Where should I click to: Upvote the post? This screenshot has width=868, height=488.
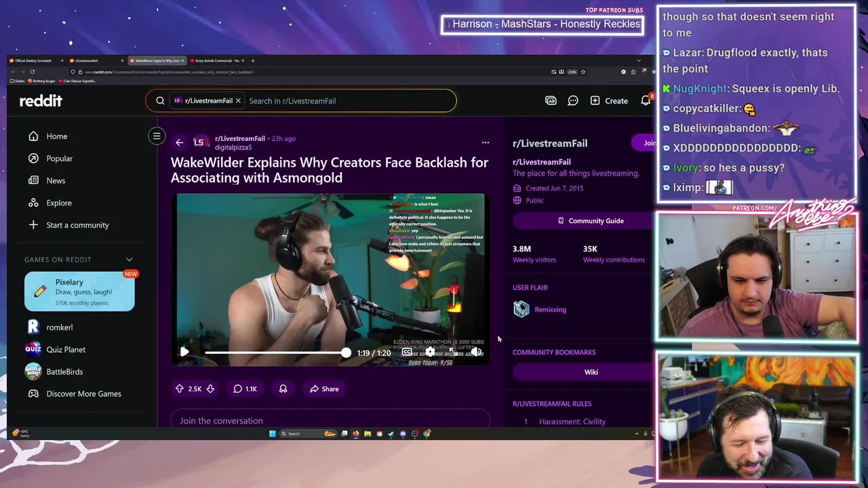(x=180, y=389)
